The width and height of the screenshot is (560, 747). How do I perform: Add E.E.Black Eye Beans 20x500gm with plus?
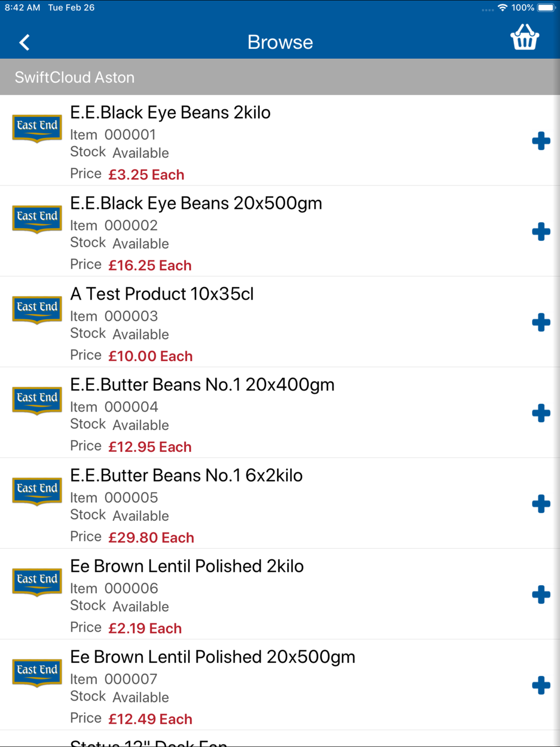(541, 232)
